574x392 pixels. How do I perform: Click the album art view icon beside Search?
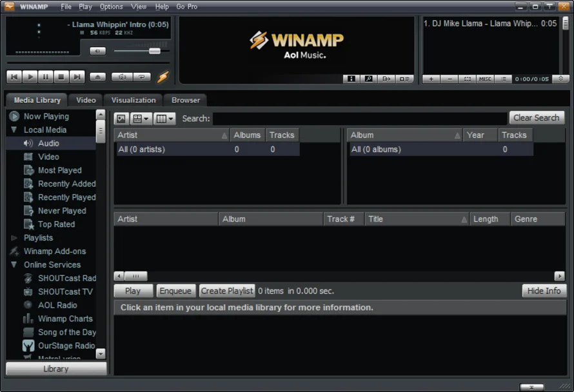point(121,119)
